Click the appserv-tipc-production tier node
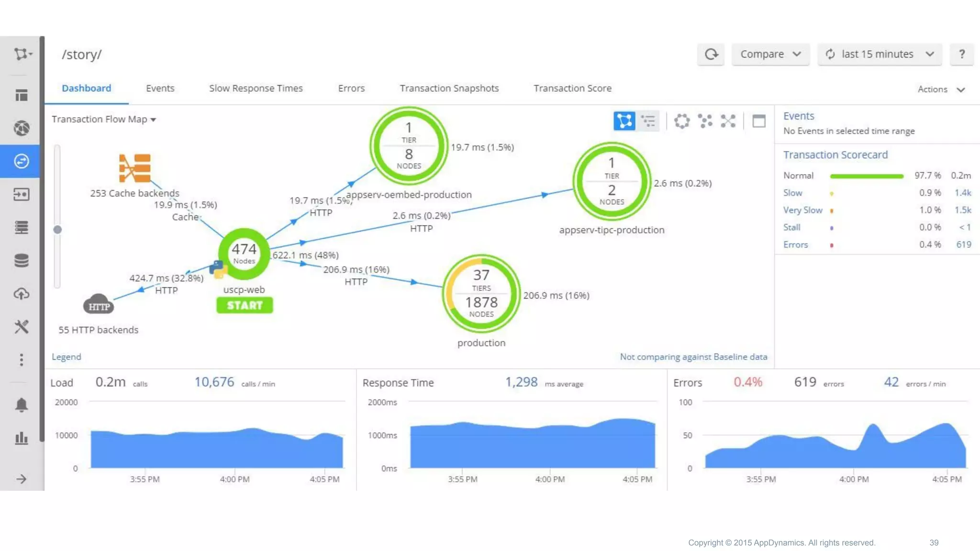The width and height of the screenshot is (980, 551). (612, 181)
